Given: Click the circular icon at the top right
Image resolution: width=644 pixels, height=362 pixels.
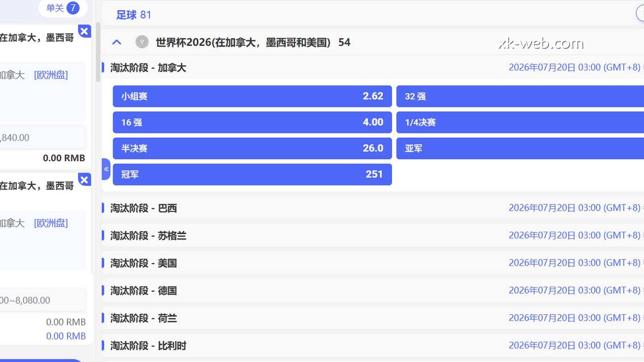Looking at the screenshot, I should coord(642,13).
